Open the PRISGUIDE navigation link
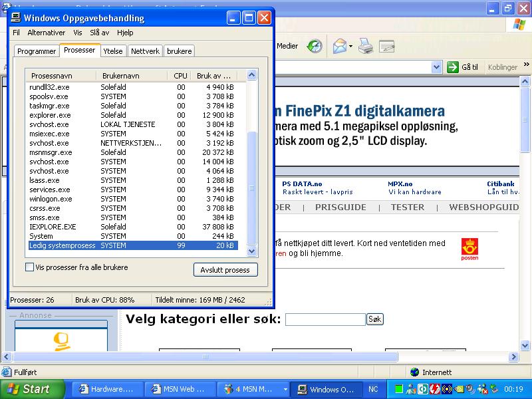 coord(340,207)
